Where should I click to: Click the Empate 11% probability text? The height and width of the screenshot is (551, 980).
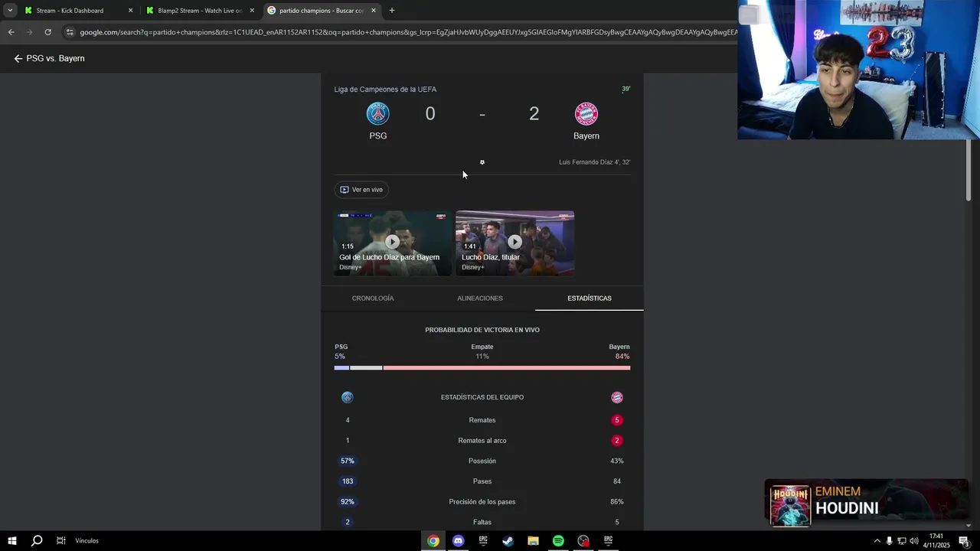pyautogui.click(x=482, y=357)
